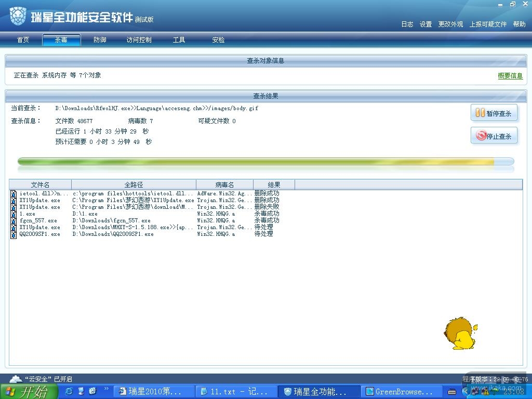Expand quick launch chevron
The height and width of the screenshot is (399, 532).
point(106,389)
